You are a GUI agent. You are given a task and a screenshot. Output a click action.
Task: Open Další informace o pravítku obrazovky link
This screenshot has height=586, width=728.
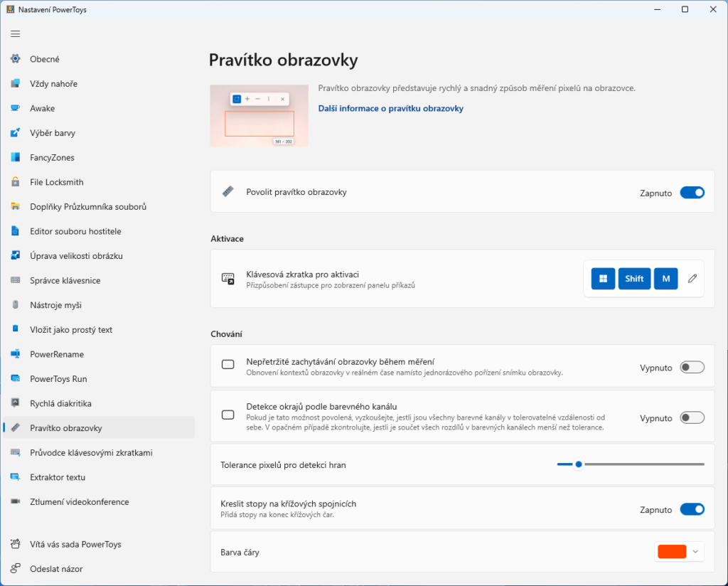[390, 109]
